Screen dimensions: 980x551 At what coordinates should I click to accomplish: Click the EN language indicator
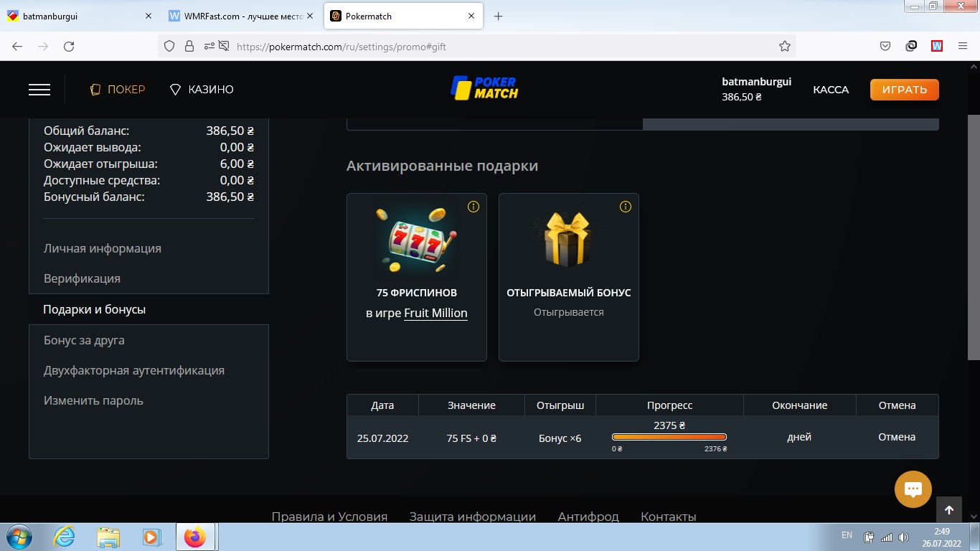[847, 535]
